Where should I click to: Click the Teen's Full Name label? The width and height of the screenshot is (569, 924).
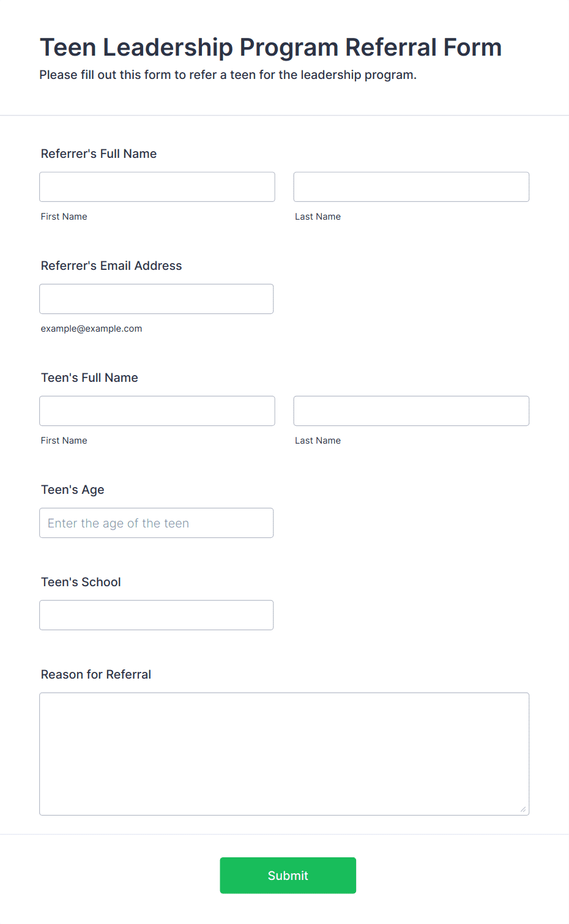[89, 378]
